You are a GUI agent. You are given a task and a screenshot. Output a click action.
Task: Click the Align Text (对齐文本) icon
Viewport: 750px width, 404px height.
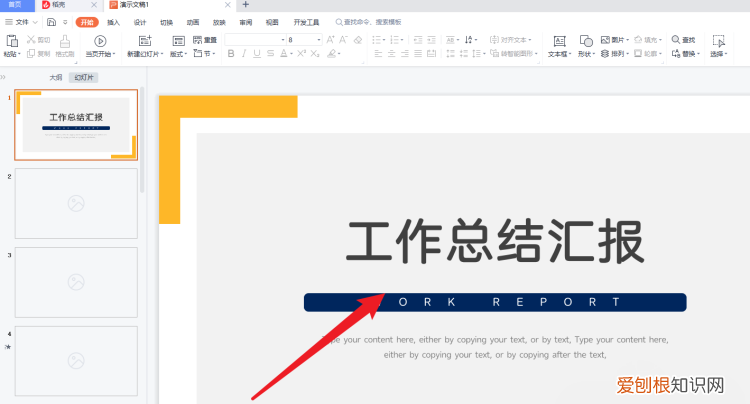[x=494, y=40]
